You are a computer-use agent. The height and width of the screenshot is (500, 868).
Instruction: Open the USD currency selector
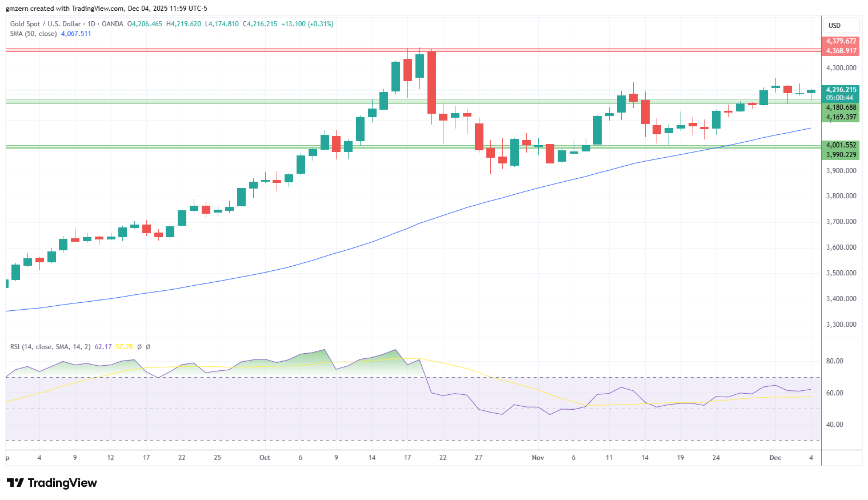[x=841, y=25]
